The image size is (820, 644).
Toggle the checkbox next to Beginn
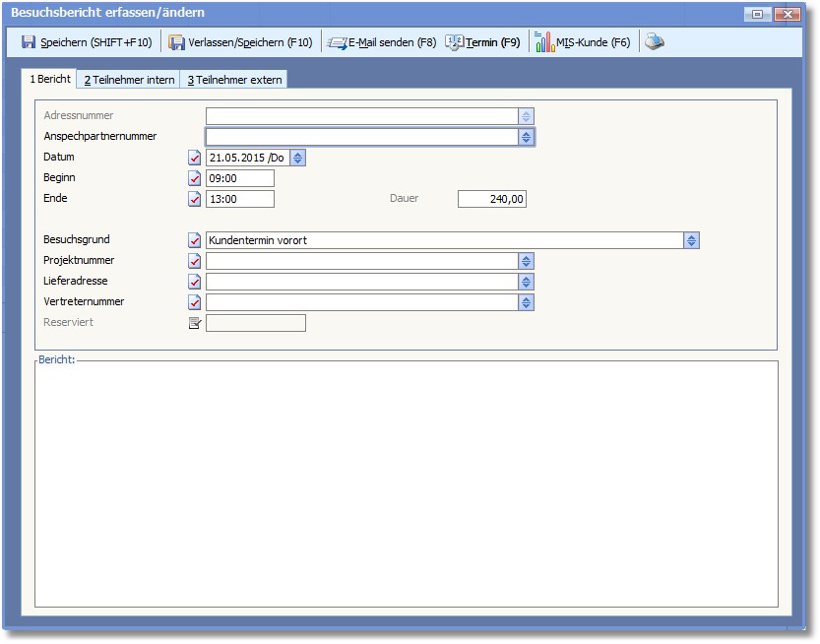[195, 178]
